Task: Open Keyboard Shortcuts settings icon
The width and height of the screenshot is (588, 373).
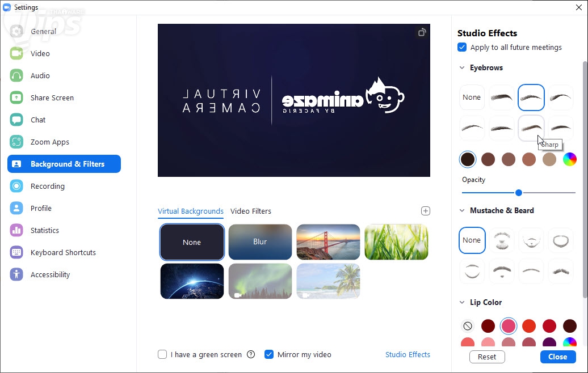Action: click(16, 252)
